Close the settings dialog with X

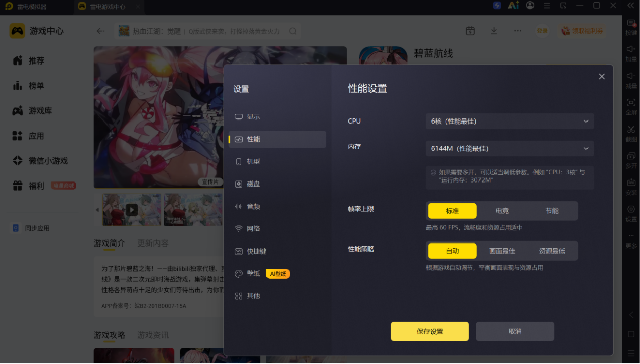coord(602,77)
